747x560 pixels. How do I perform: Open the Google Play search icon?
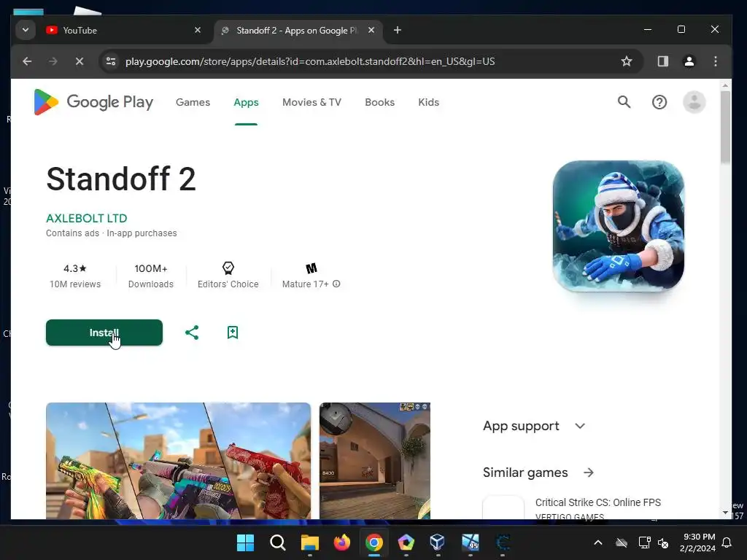624,102
